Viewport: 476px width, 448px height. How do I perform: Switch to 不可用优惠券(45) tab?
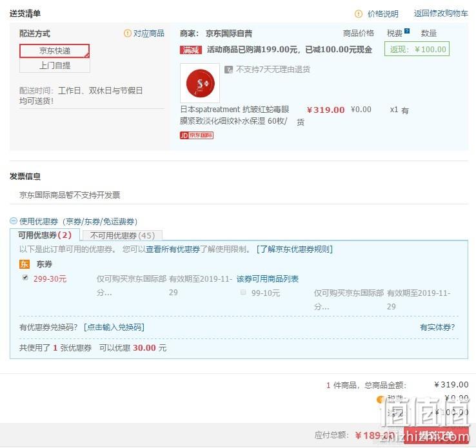(123, 235)
